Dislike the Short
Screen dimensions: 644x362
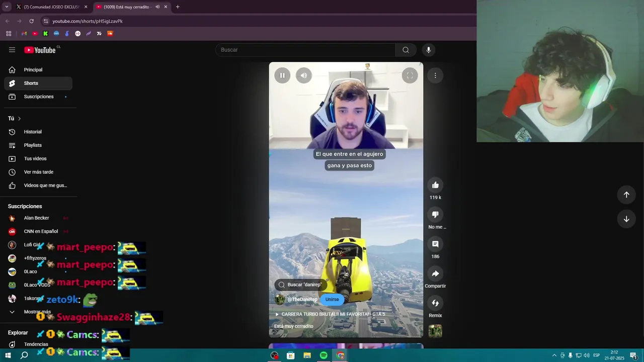pyautogui.click(x=435, y=215)
